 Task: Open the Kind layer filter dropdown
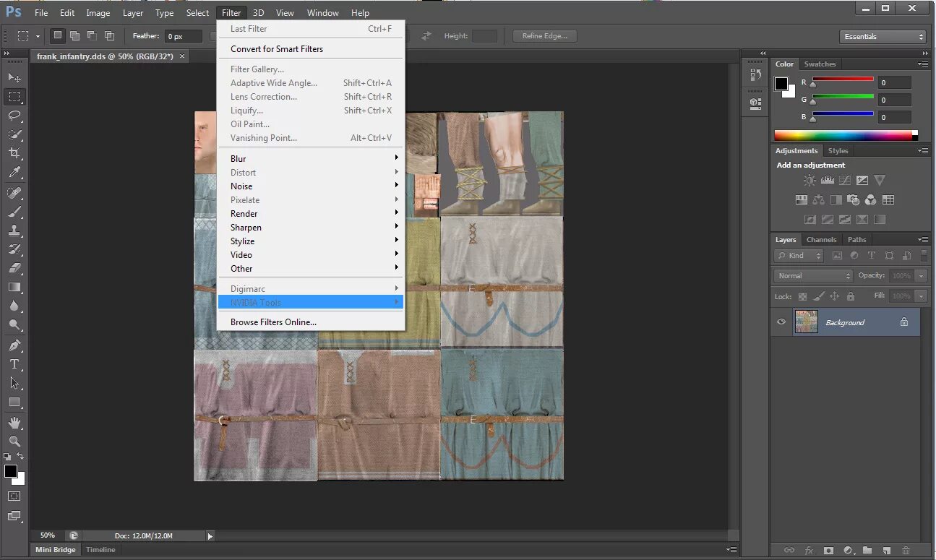(799, 255)
